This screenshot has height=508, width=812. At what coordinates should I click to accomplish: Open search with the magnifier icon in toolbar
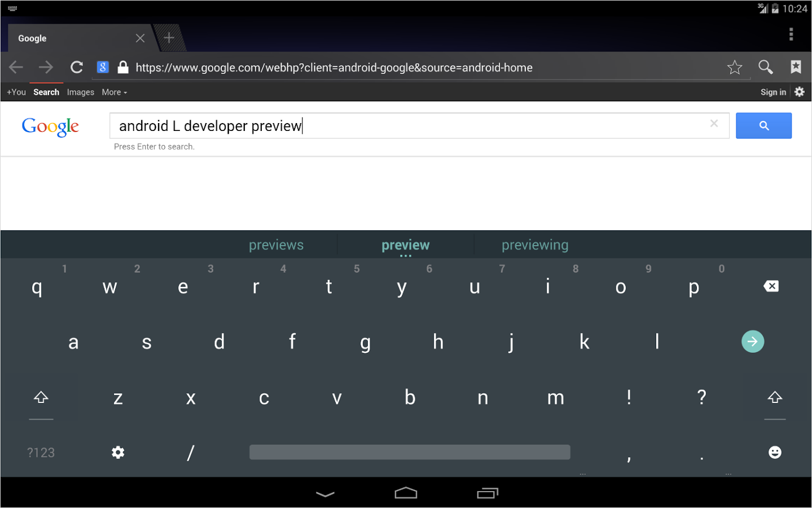pyautogui.click(x=765, y=67)
